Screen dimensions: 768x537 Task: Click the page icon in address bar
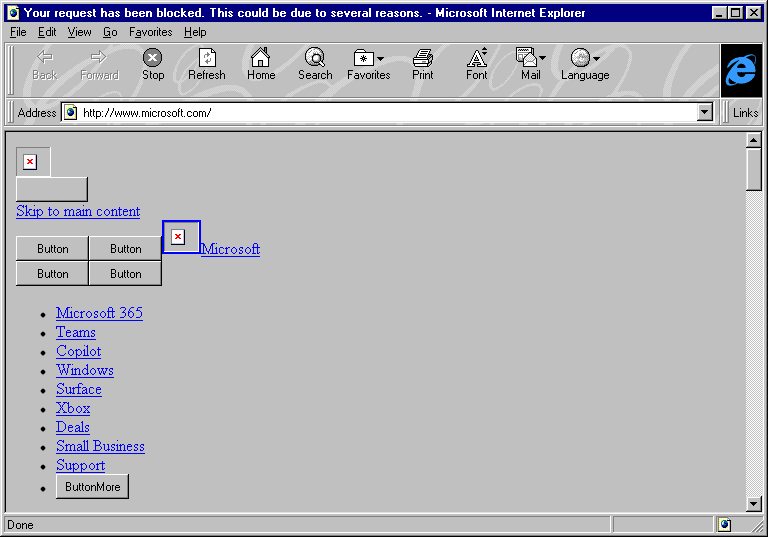click(x=71, y=113)
